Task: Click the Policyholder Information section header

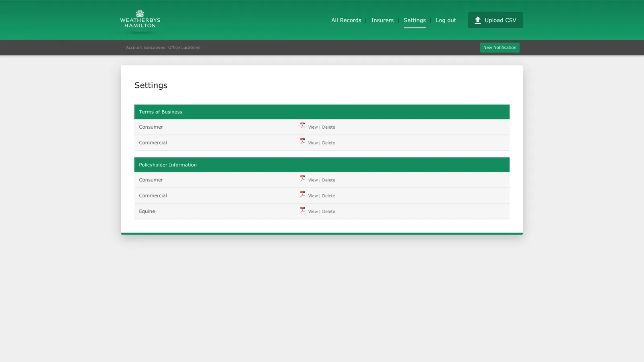Action: (322, 165)
